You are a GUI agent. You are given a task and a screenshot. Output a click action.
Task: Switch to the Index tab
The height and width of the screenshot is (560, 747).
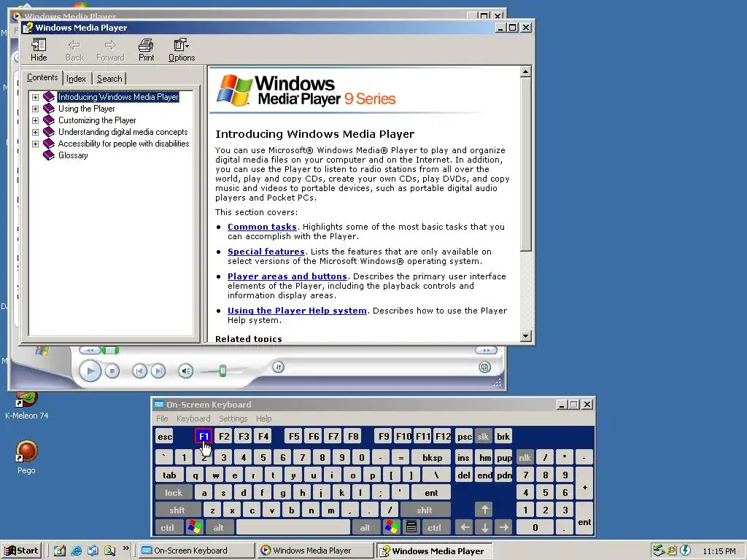(x=76, y=79)
